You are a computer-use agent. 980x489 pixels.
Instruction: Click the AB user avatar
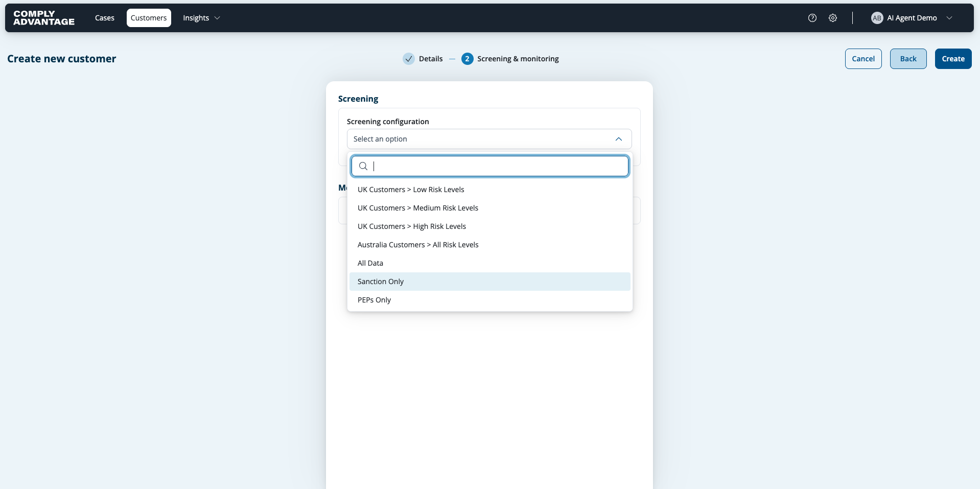click(x=877, y=18)
